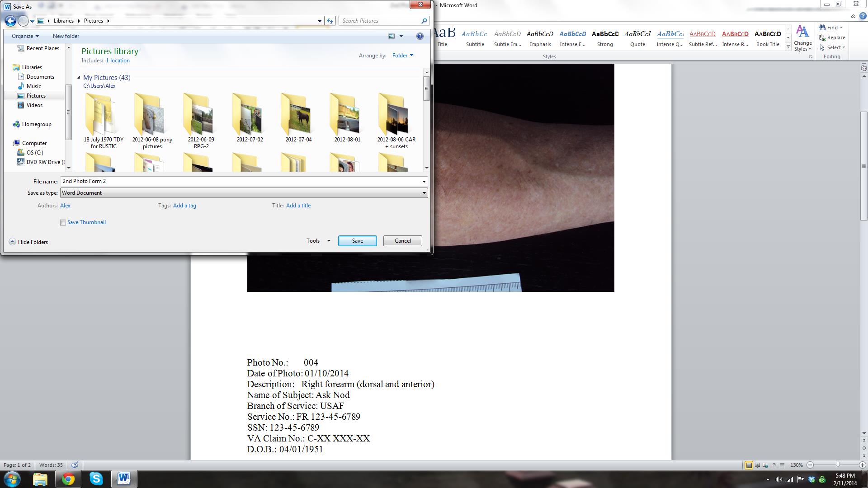The height and width of the screenshot is (488, 868).
Task: Click the zoom slider handle
Action: [x=838, y=465]
